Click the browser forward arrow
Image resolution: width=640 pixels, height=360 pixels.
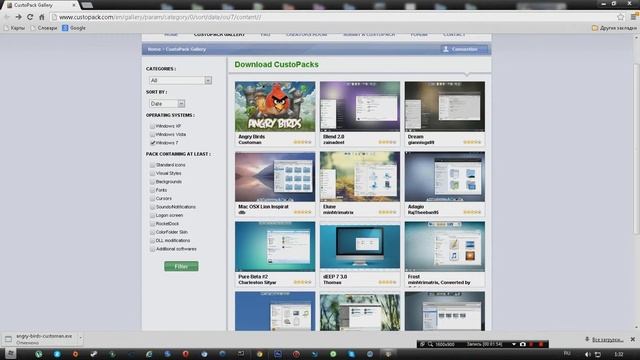click(x=18, y=17)
